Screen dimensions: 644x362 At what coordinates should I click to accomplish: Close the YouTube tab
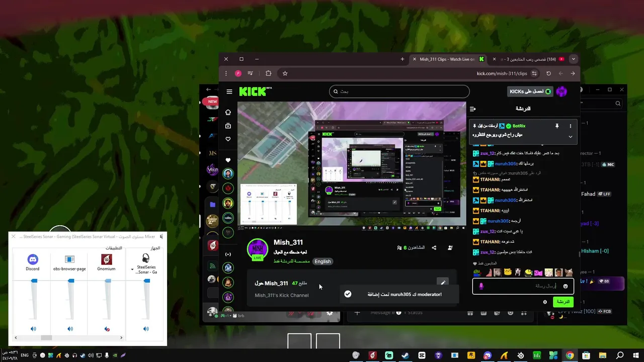click(495, 59)
